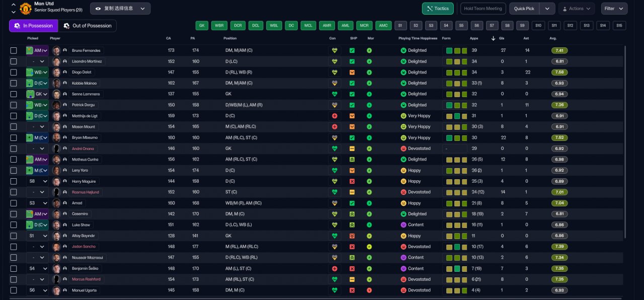This screenshot has width=644, height=300.
Task: Switch to the Out of Possession tab
Action: [88, 26]
